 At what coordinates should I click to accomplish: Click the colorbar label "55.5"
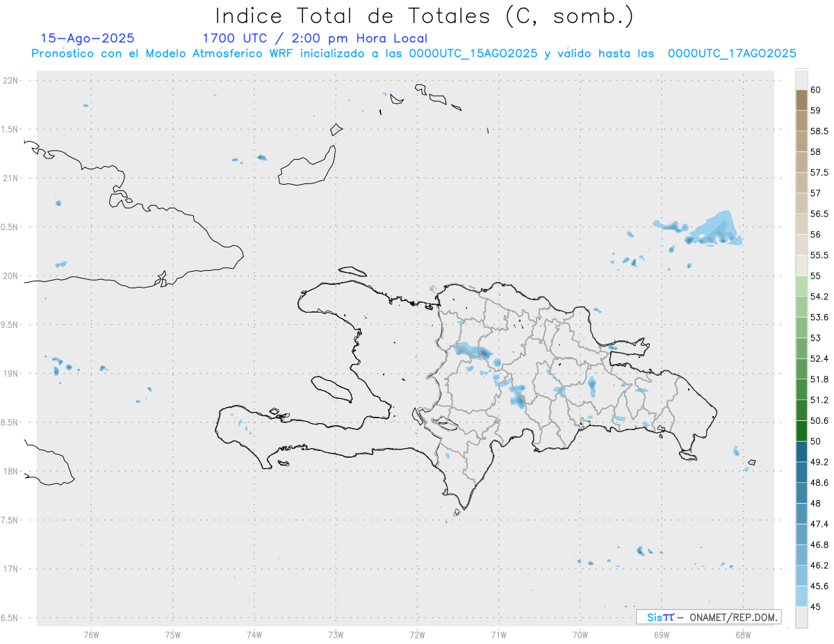point(819,255)
